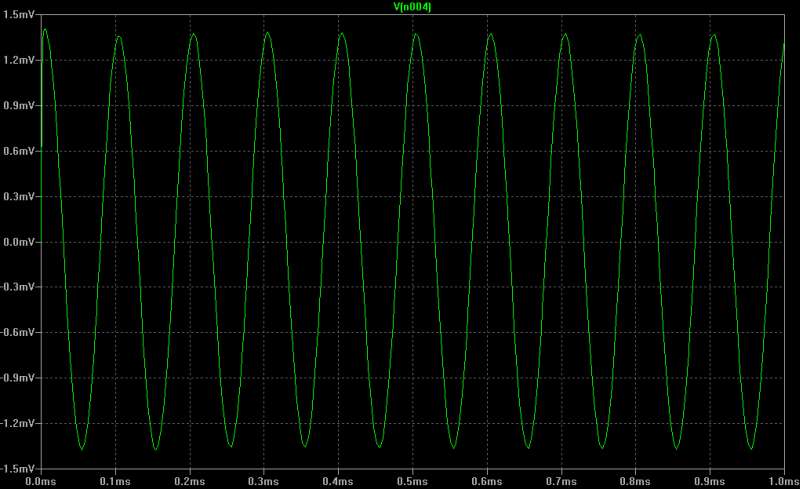The width and height of the screenshot is (800, 489).
Task: Click the 0.6ms time axis label
Action: pyautogui.click(x=487, y=481)
